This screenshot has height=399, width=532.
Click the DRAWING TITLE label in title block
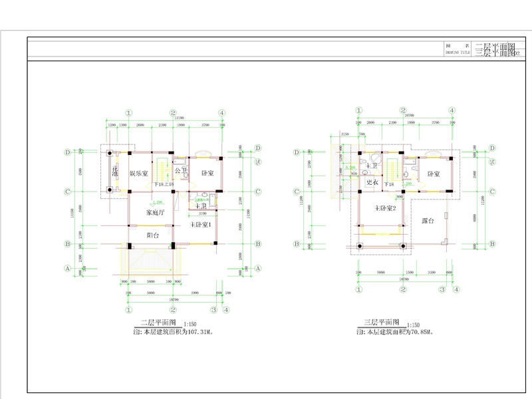tap(458, 51)
